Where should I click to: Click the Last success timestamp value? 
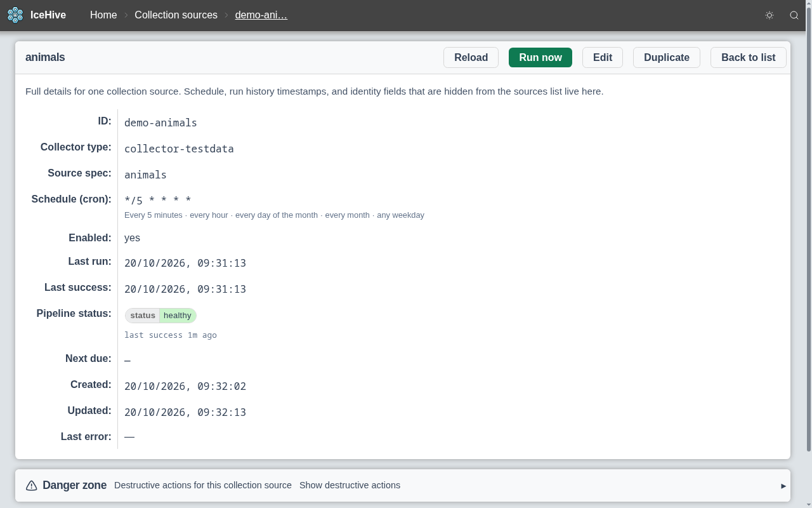[185, 289]
